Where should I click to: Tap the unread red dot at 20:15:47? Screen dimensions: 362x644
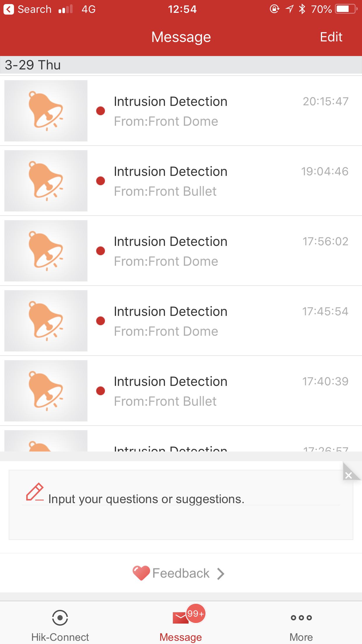tap(101, 111)
